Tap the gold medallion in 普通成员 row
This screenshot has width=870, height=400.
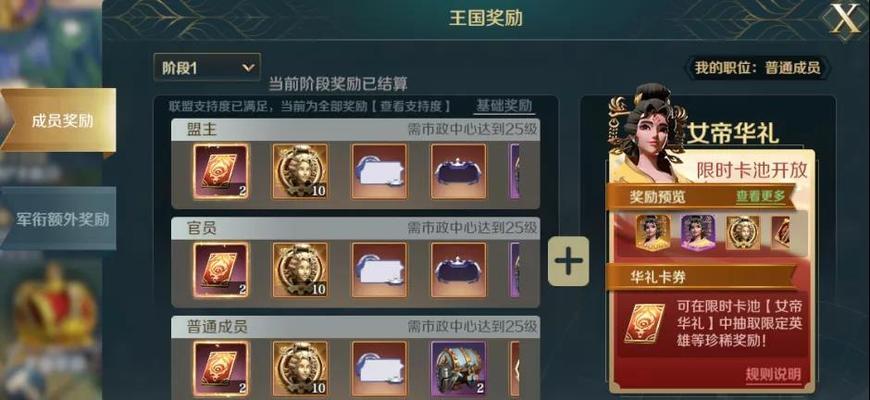[300, 368]
